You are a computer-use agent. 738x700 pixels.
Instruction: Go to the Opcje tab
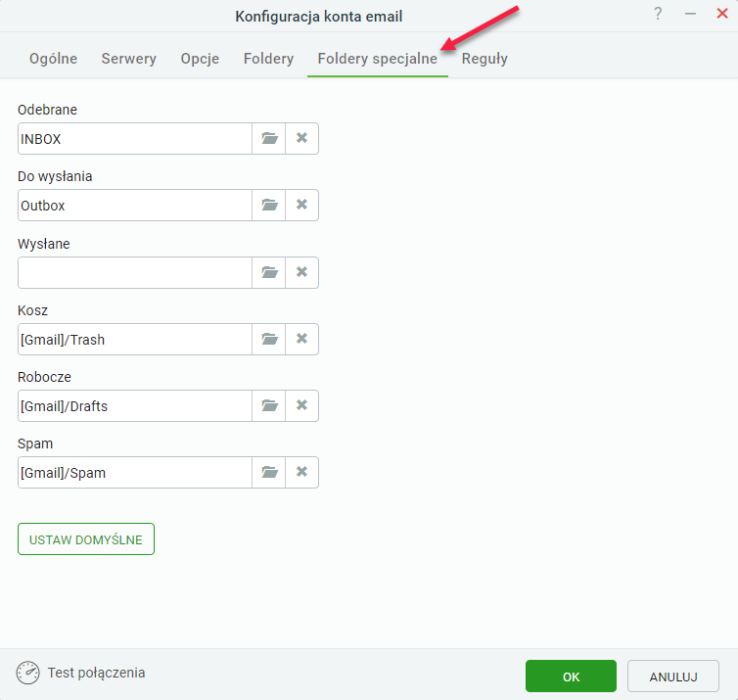200,59
